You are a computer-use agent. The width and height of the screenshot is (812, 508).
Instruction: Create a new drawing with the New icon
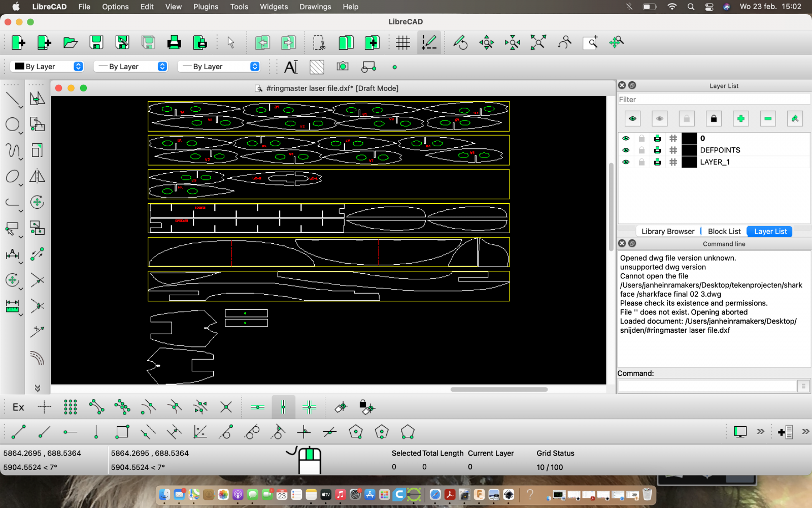pyautogui.click(x=18, y=42)
